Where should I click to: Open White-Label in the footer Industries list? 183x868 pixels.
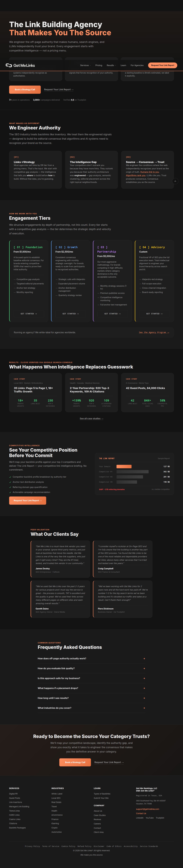pyautogui.click(x=57, y=794)
